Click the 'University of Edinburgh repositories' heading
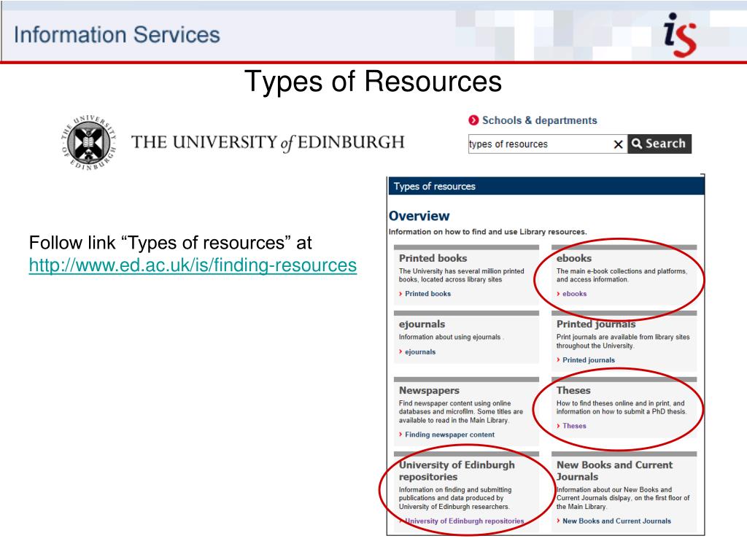Viewport: 747px width, 560px height. pyautogui.click(x=457, y=470)
